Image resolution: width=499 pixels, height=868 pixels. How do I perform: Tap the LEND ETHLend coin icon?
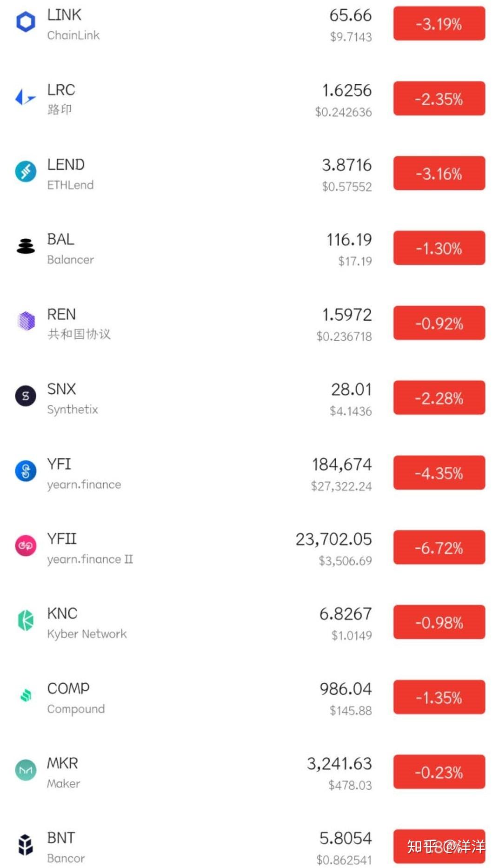point(26,172)
